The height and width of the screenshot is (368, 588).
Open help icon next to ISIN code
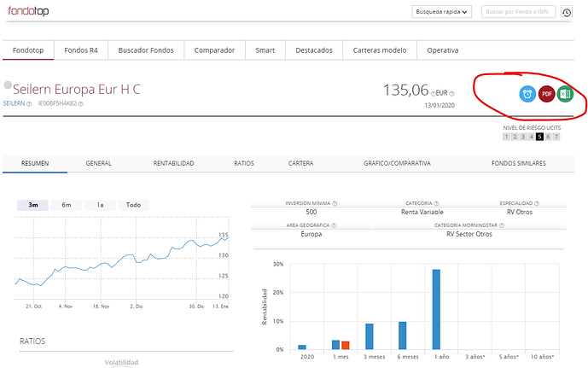tap(80, 104)
